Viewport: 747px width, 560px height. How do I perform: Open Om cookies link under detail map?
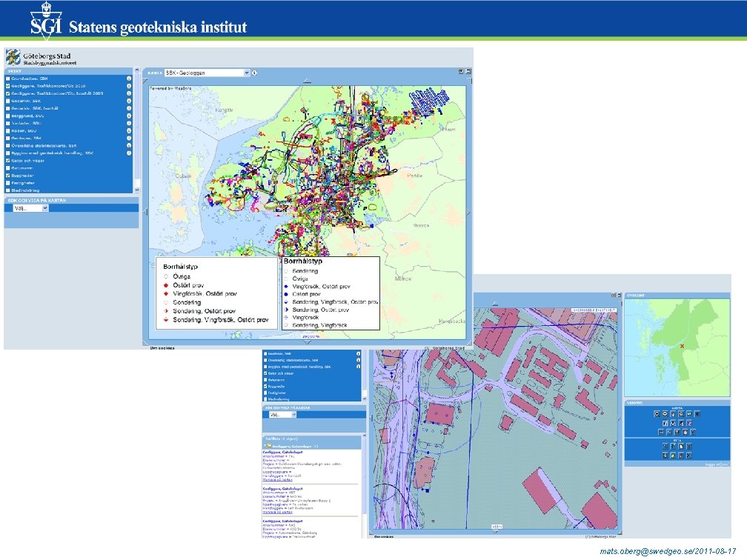tap(384, 536)
